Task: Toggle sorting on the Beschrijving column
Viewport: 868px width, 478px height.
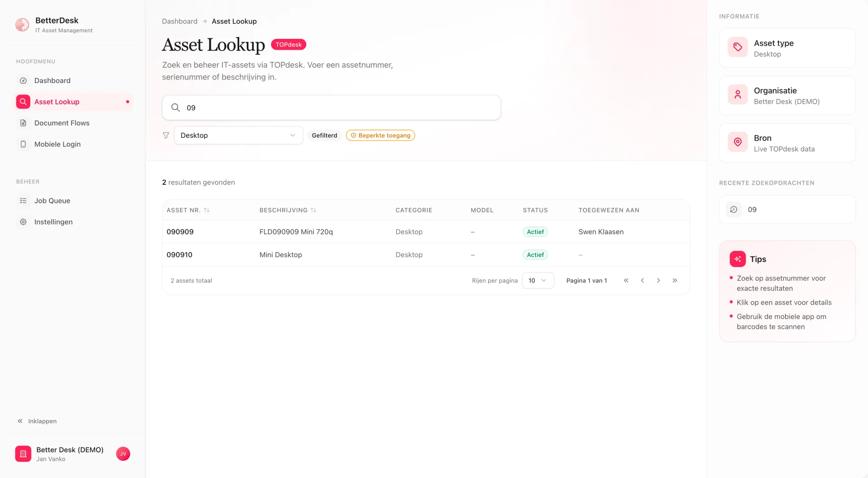Action: (288, 210)
